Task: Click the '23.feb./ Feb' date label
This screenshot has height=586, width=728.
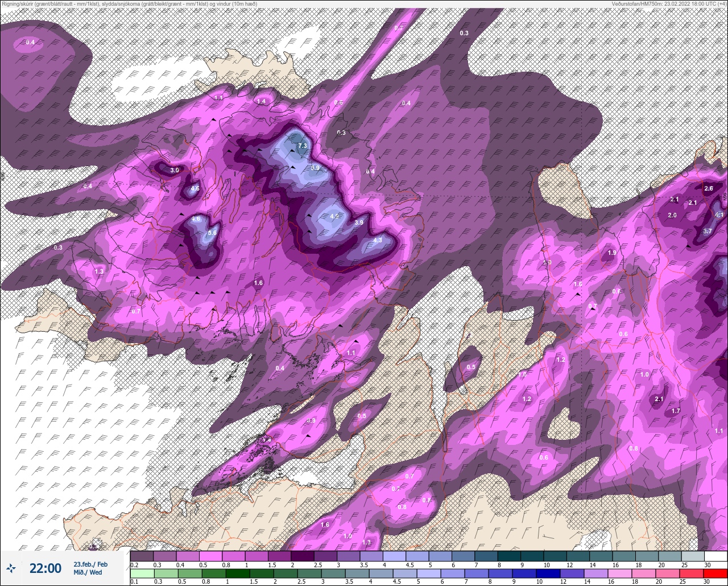Action: point(90,564)
